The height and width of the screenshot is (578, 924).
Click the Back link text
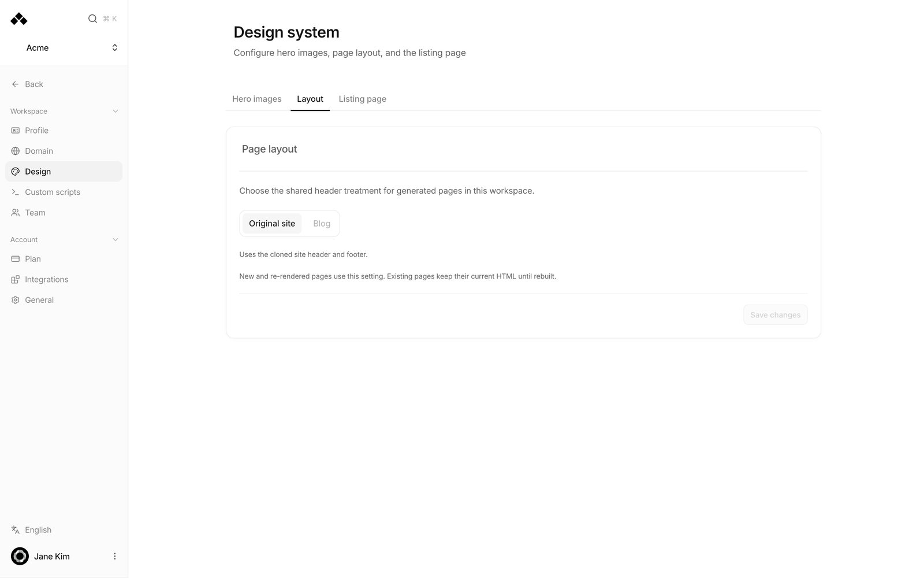pos(34,84)
